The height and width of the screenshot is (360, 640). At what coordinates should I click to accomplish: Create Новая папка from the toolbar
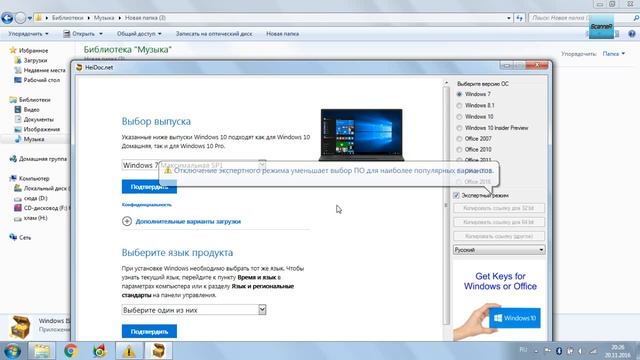pyautogui.click(x=282, y=34)
